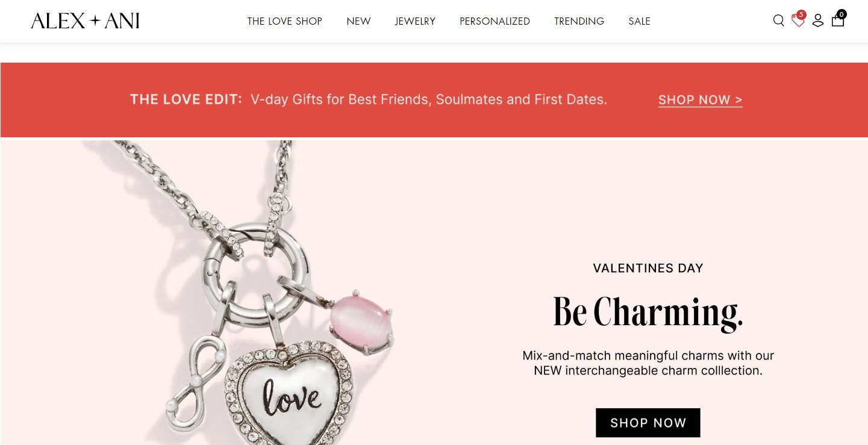
Task: Follow the Shop Now > banner link
Action: pos(700,100)
